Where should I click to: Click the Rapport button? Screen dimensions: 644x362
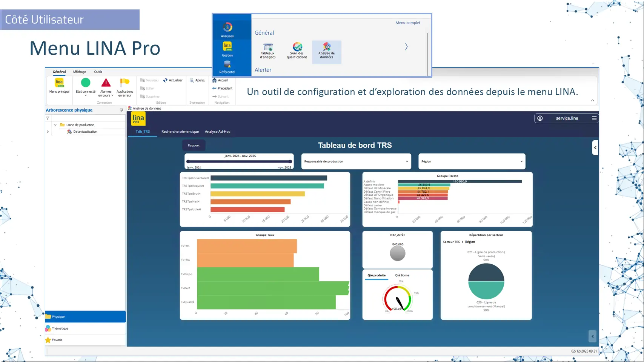point(194,146)
